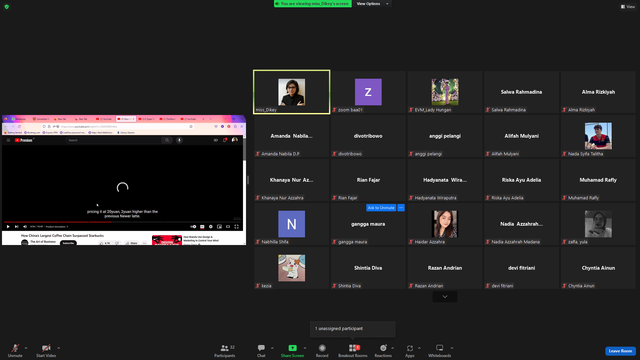Click the YouTube Premium logo
This screenshot has height=360, width=640.
click(24, 140)
